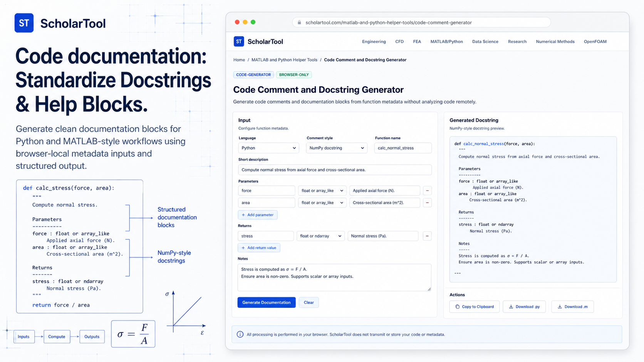This screenshot has width=644, height=362.
Task: Open the MATLAB/Python nav menu
Action: [x=447, y=42]
